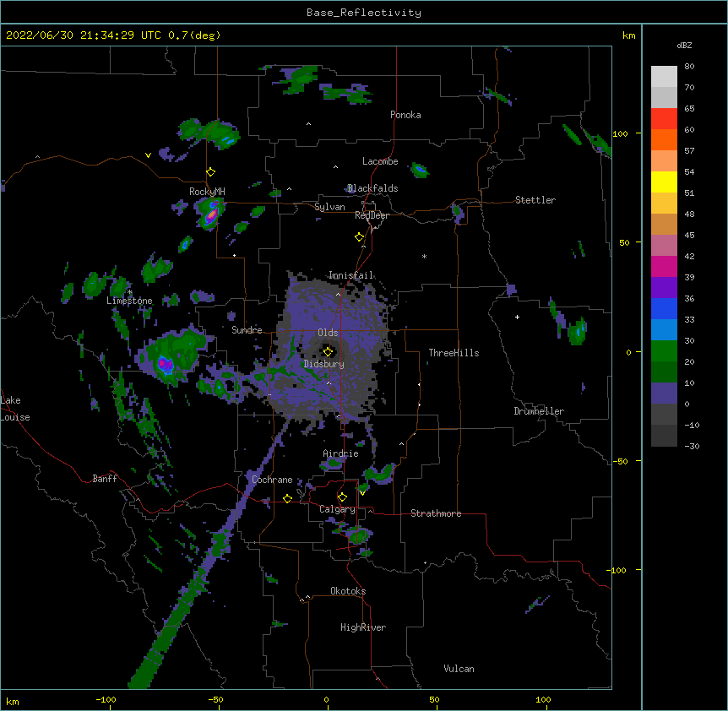
Task: Click the Airdrie town label
Action: [341, 453]
